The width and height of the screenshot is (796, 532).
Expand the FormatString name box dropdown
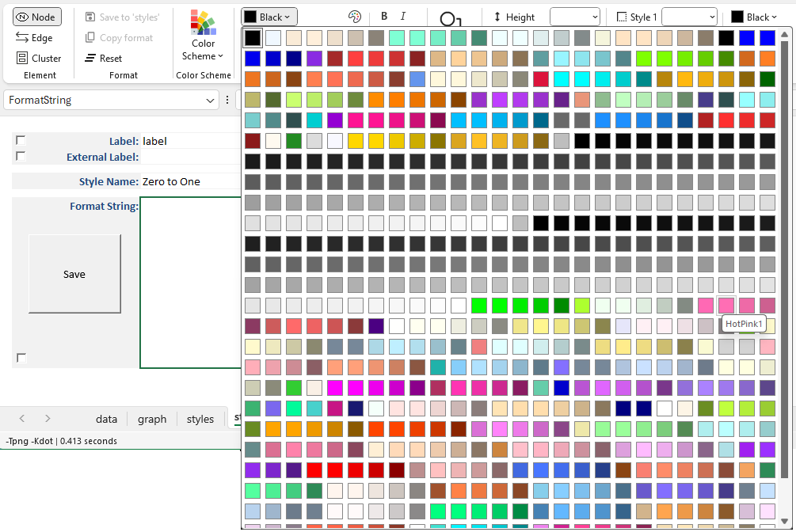pos(210,101)
